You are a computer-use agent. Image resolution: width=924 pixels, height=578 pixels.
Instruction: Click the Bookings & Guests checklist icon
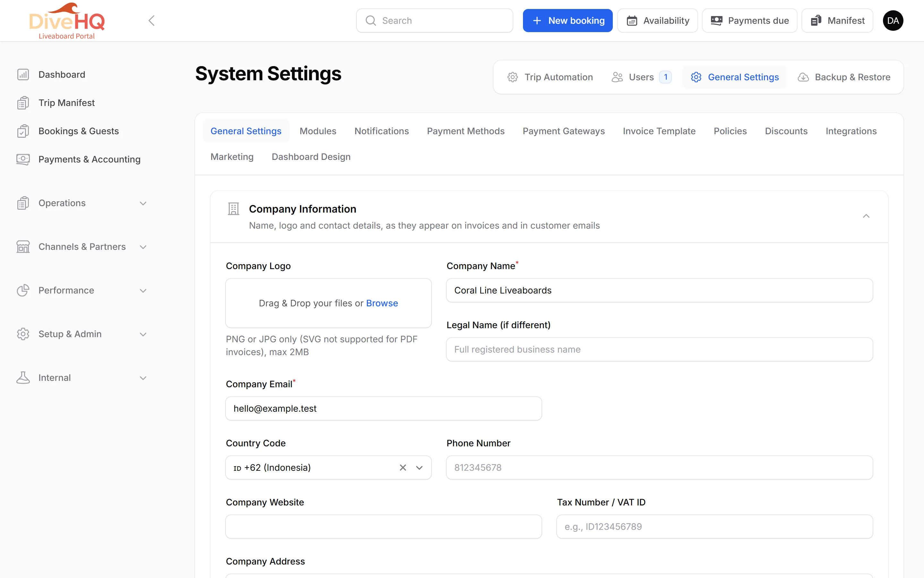click(23, 131)
